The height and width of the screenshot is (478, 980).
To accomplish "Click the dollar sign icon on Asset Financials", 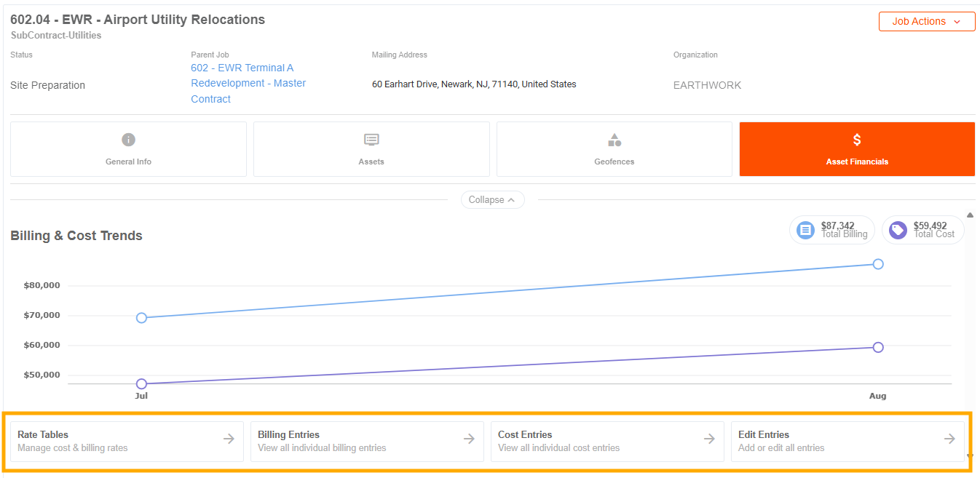I will (x=857, y=140).
